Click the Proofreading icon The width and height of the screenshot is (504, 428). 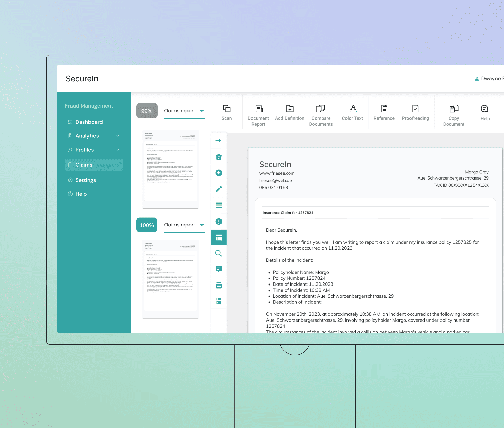point(415,109)
